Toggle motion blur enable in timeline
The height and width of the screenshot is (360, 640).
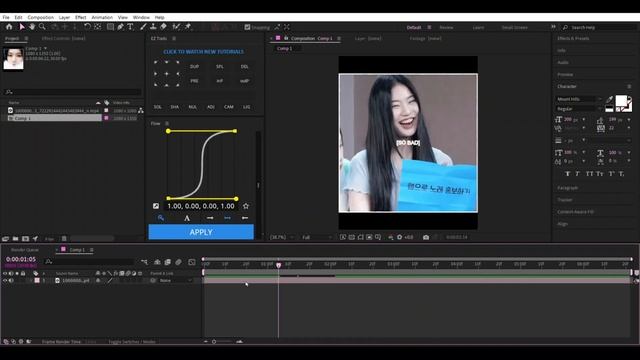(x=178, y=262)
